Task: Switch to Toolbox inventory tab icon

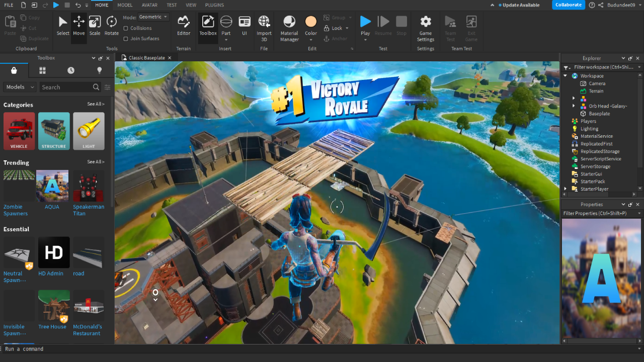Action: coord(43,70)
